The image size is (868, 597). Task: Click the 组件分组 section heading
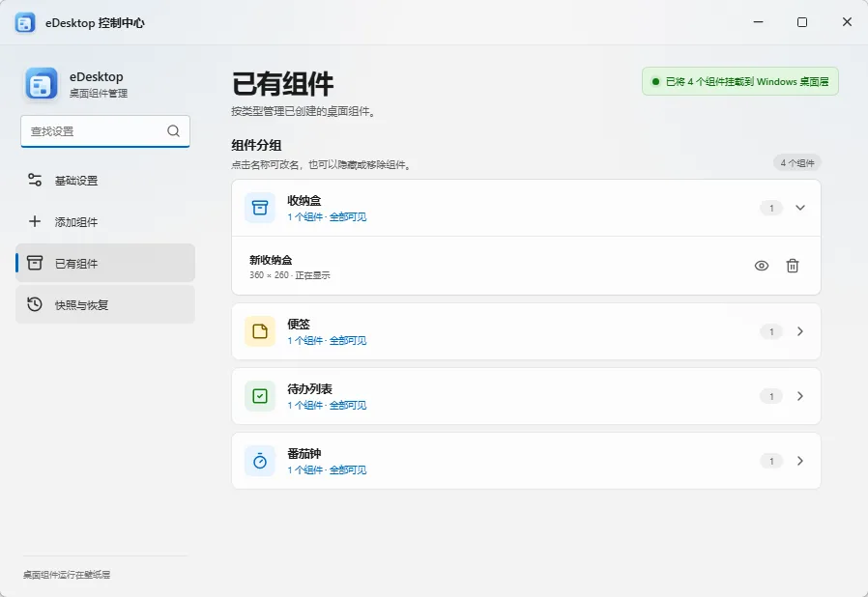[256, 145]
